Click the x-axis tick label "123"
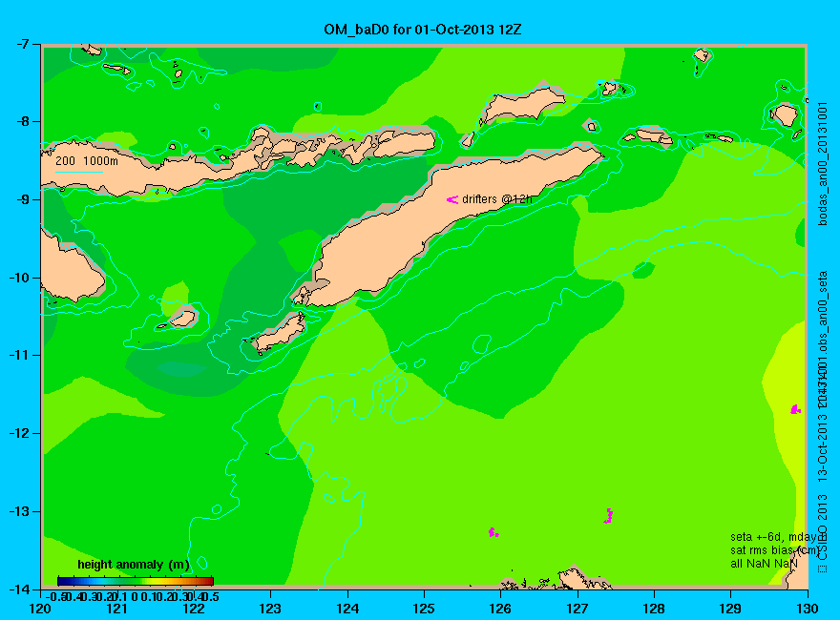The height and width of the screenshot is (620, 840). coord(270,609)
